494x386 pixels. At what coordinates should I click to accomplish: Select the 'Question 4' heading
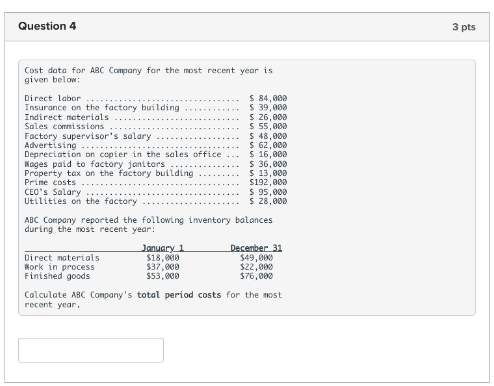[x=47, y=26]
